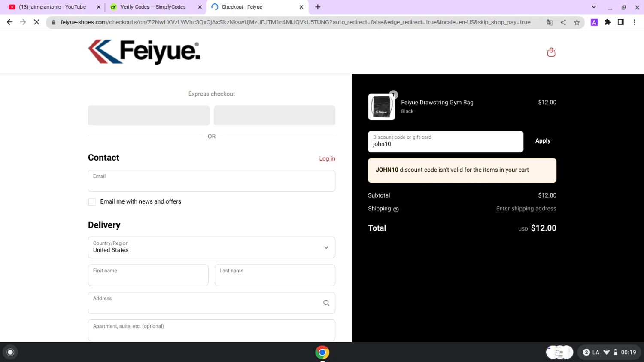Toggle the browser side panel icon

tap(621, 22)
